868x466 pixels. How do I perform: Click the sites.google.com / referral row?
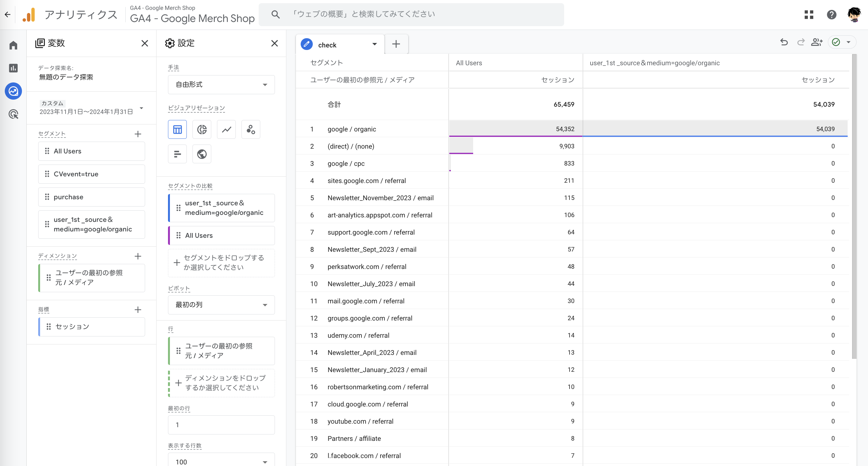[572, 180]
